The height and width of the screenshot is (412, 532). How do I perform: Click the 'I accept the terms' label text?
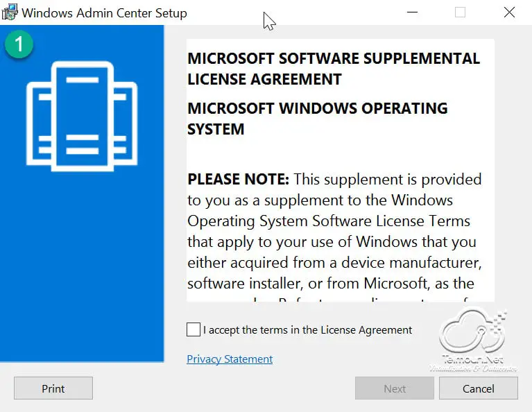point(307,330)
